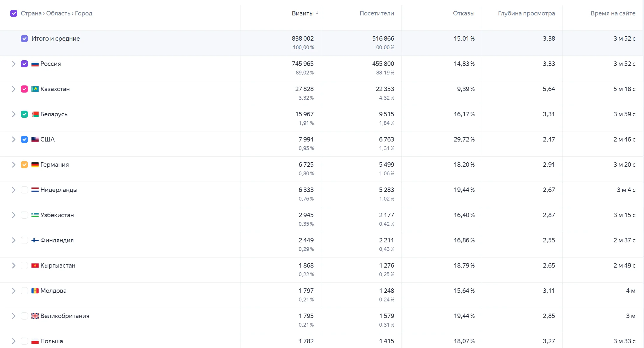Sort table by Отказы column
This screenshot has height=348, width=644.
[463, 13]
